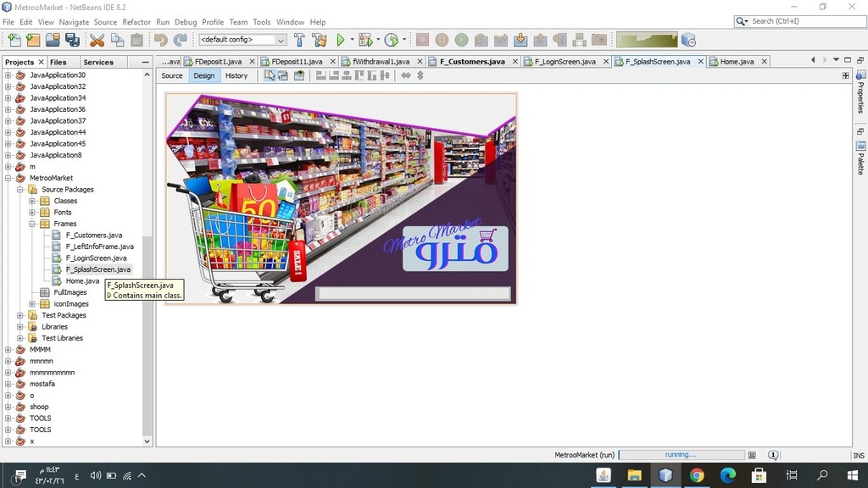The image size is (868, 488).
Task: Click the Paste clipboard icon
Action: coord(136,40)
